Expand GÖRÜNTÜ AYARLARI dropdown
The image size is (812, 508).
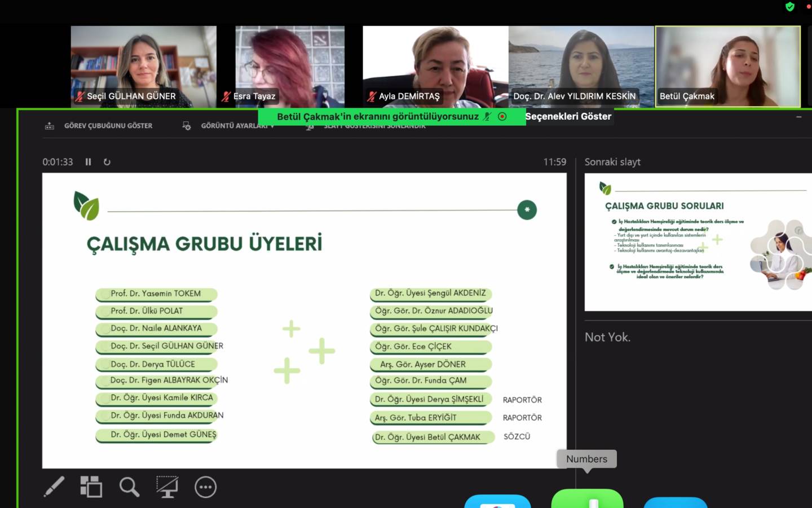237,126
